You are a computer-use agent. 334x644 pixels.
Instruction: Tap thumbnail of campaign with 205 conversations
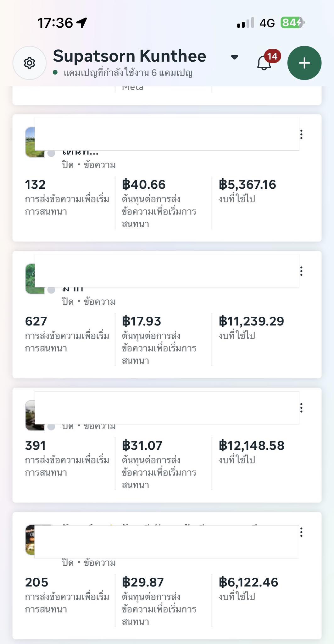[30, 540]
